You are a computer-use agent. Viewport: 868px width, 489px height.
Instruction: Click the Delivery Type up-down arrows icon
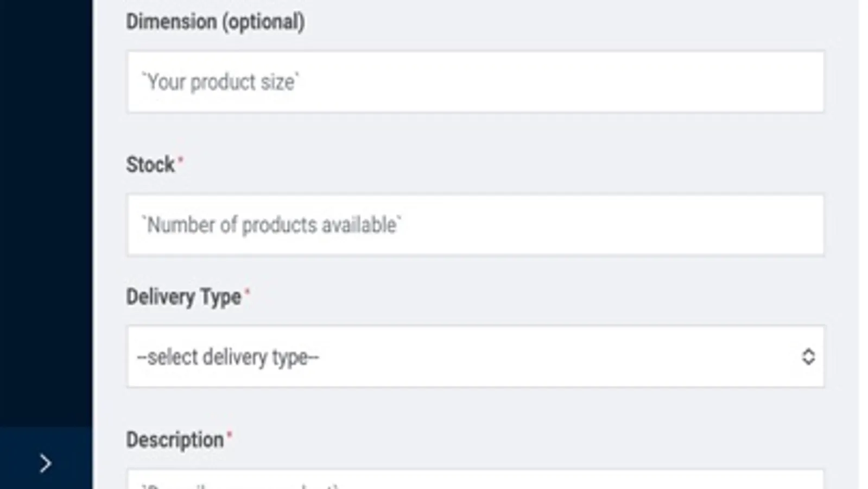[808, 357]
